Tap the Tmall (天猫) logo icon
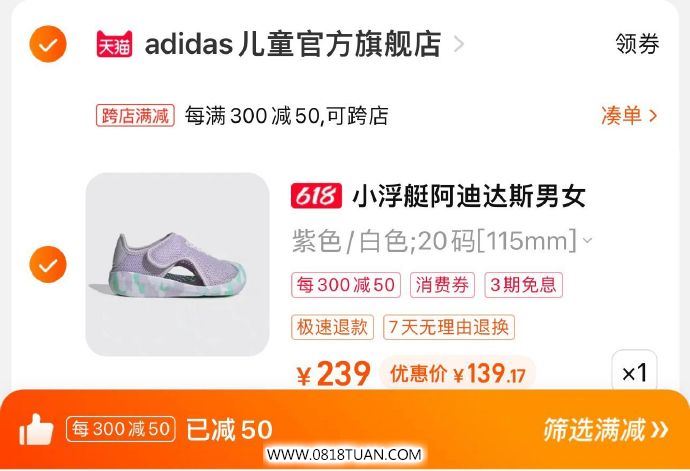The width and height of the screenshot is (690, 471). click(x=114, y=44)
